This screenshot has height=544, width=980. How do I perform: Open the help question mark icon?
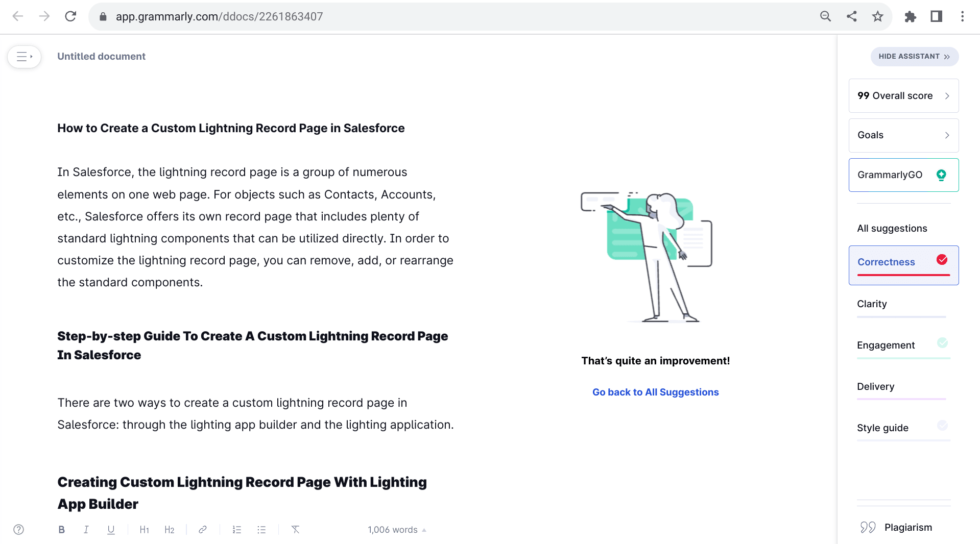(x=19, y=530)
